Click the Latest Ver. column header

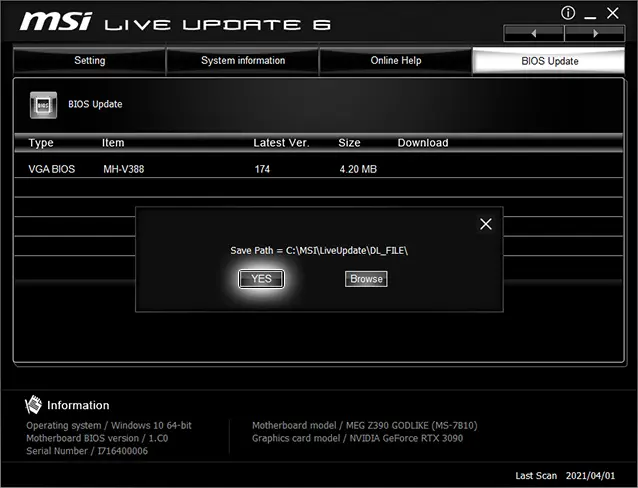[281, 143]
